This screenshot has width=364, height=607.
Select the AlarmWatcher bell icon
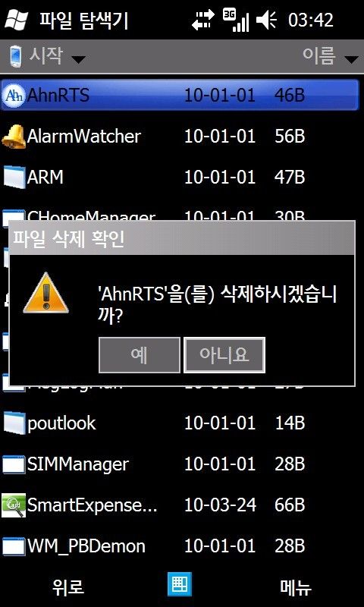click(x=14, y=137)
